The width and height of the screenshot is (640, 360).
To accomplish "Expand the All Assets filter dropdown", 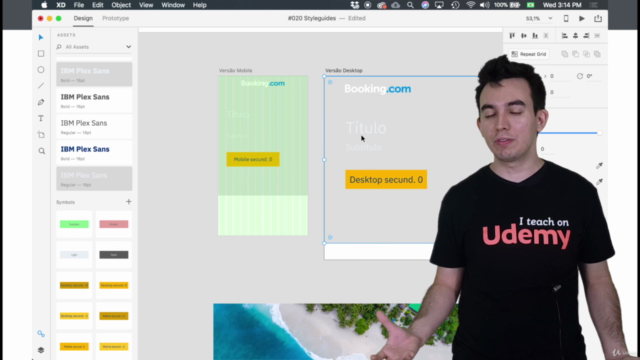I will [x=129, y=47].
